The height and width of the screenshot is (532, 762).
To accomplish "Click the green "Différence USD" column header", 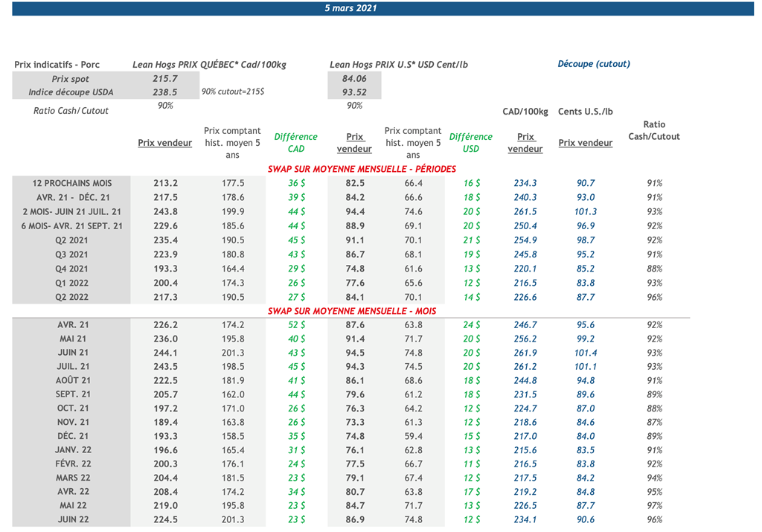I will pyautogui.click(x=470, y=142).
